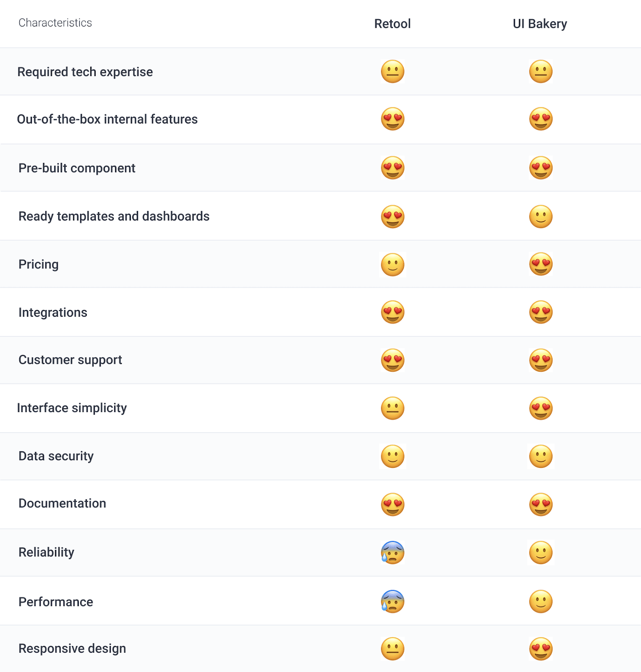Image resolution: width=641 pixels, height=672 pixels.
Task: Click Retool's heart-eyes emoji for Integrations
Action: (x=392, y=312)
